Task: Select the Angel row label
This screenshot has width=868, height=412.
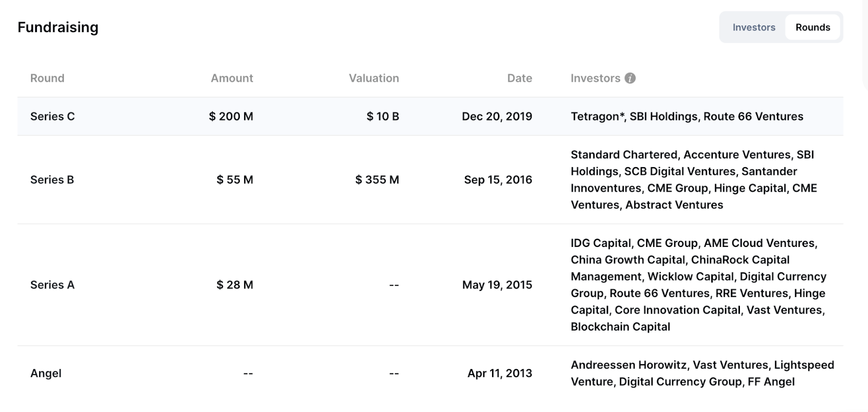Action: tap(46, 373)
